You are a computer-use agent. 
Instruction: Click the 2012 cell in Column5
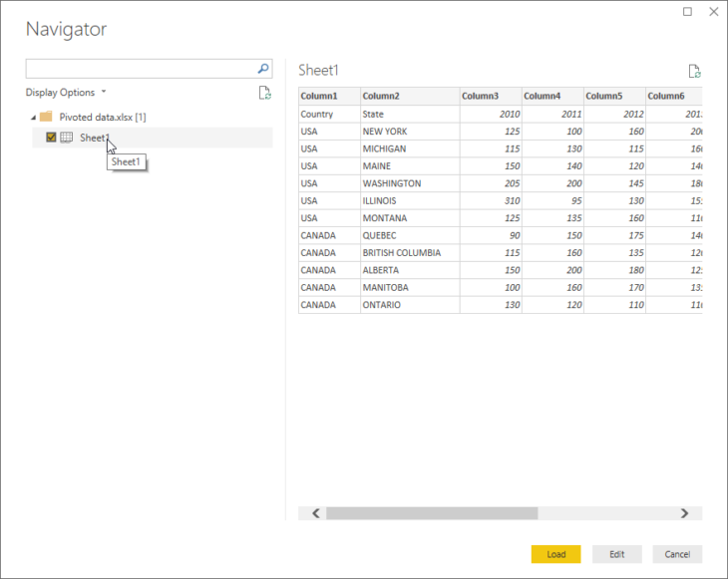click(x=614, y=115)
